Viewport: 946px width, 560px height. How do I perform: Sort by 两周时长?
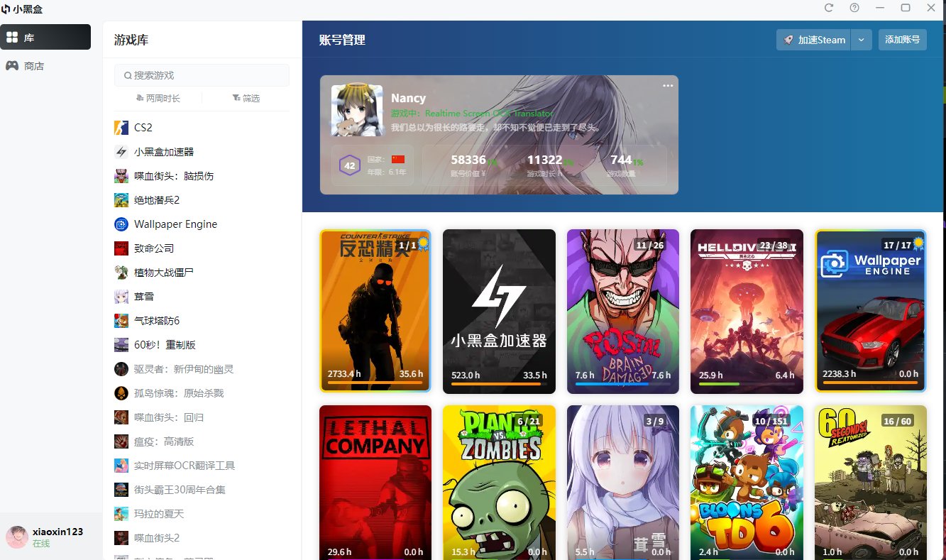point(158,98)
